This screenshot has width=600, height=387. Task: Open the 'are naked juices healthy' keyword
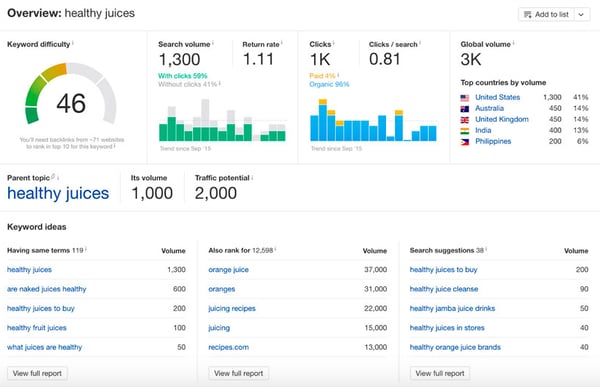tap(47, 289)
